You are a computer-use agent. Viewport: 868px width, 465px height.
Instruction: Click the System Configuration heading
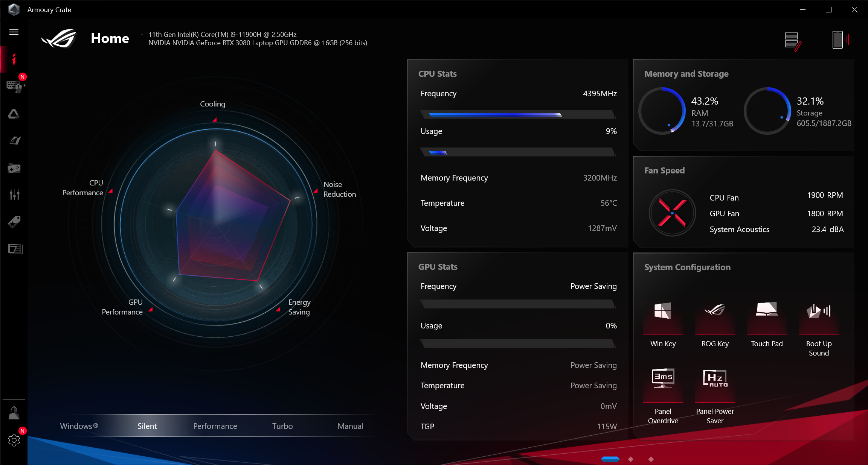(x=687, y=267)
